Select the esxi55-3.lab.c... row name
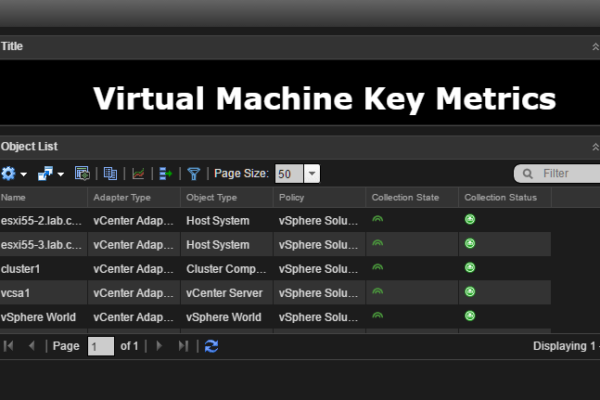The height and width of the screenshot is (400, 600). (x=41, y=245)
